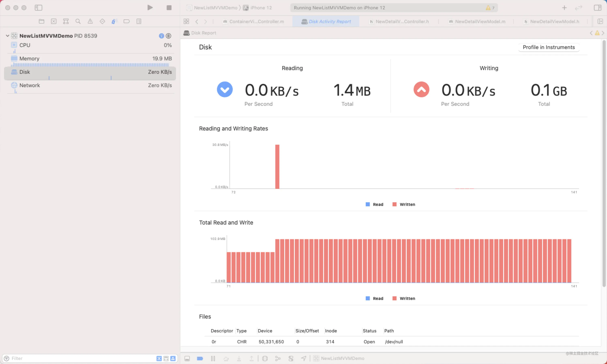Open the related items grid menu
The height and width of the screenshot is (364, 607).
coord(186,21)
